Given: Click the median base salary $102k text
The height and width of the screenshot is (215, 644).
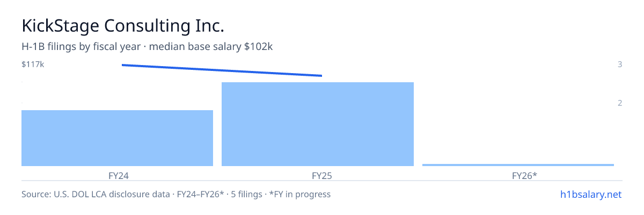Looking at the screenshot, I should (x=211, y=47).
